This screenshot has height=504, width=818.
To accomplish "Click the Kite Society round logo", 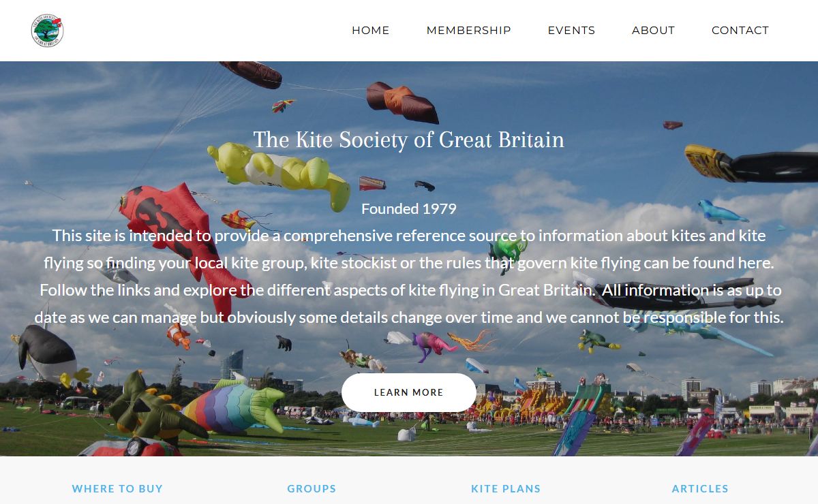I will (48, 31).
